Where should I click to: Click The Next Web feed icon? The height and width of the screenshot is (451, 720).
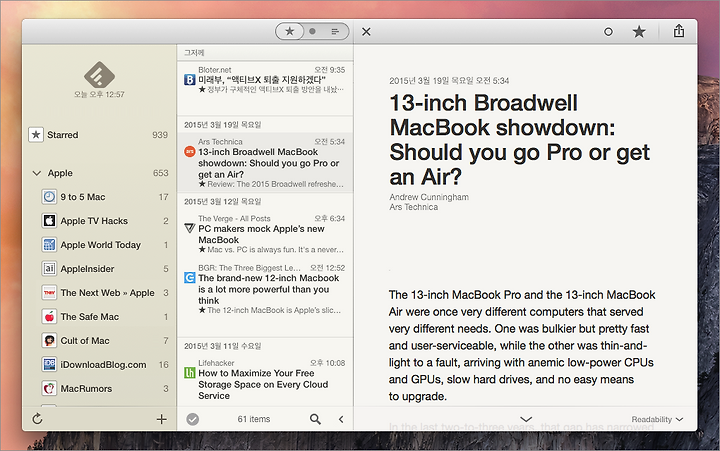[x=49, y=293]
